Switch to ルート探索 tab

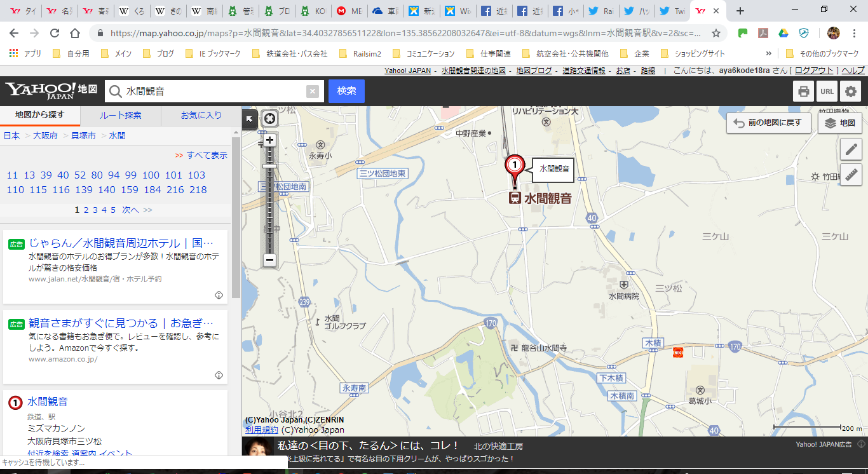point(121,116)
